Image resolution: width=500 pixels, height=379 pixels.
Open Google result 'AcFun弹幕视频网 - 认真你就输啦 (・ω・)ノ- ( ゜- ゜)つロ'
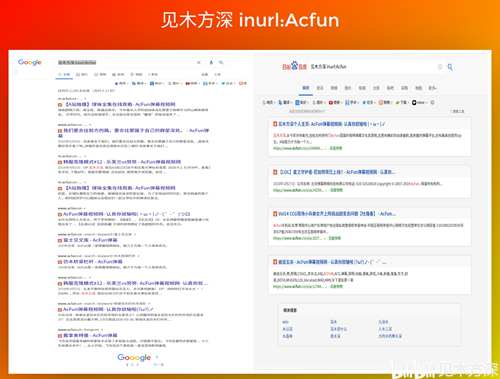[126, 214]
